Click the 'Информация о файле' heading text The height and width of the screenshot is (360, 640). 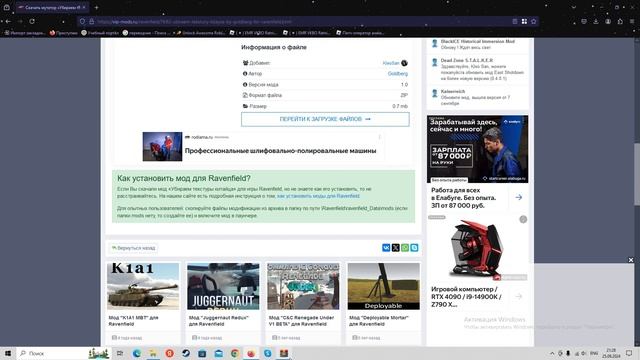click(273, 47)
